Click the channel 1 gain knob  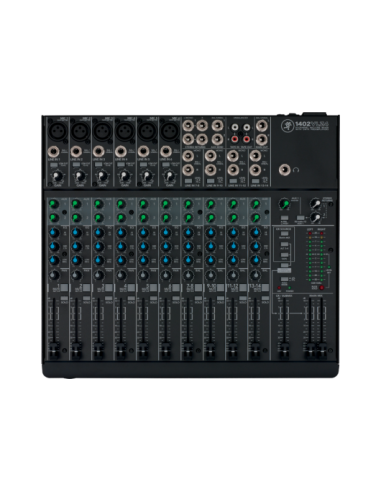(58, 175)
